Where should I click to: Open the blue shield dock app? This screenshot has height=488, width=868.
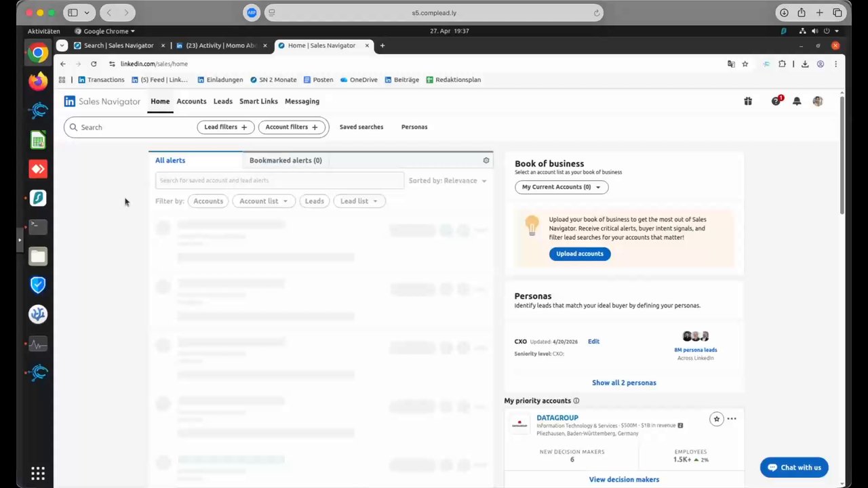click(x=38, y=285)
